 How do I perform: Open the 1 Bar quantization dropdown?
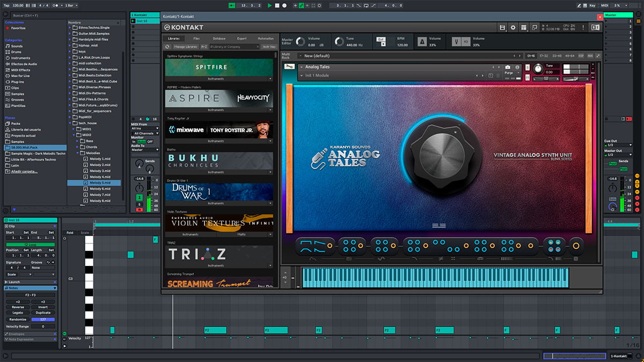point(71,5)
